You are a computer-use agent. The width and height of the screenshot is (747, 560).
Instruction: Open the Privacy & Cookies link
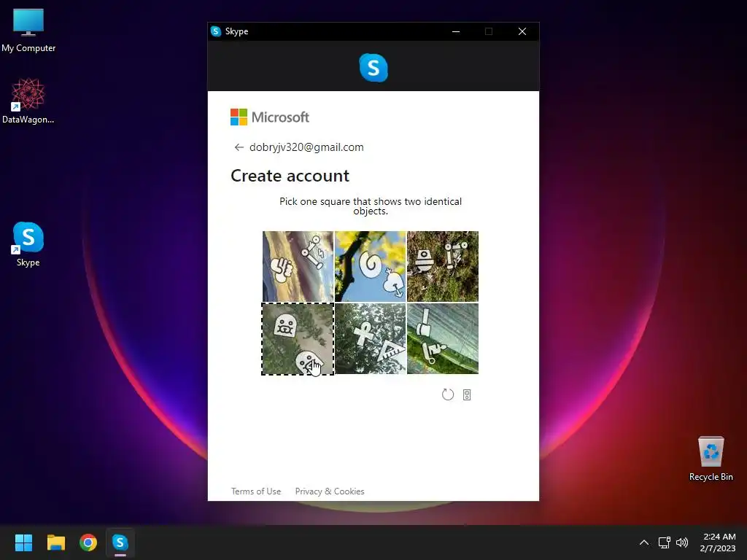[x=330, y=491]
